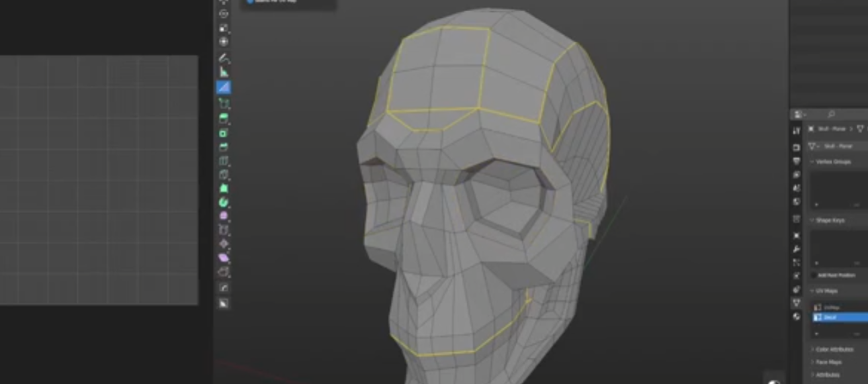The image size is (868, 384).
Task: Open the Modifiers wrench properties tab
Action: (797, 249)
